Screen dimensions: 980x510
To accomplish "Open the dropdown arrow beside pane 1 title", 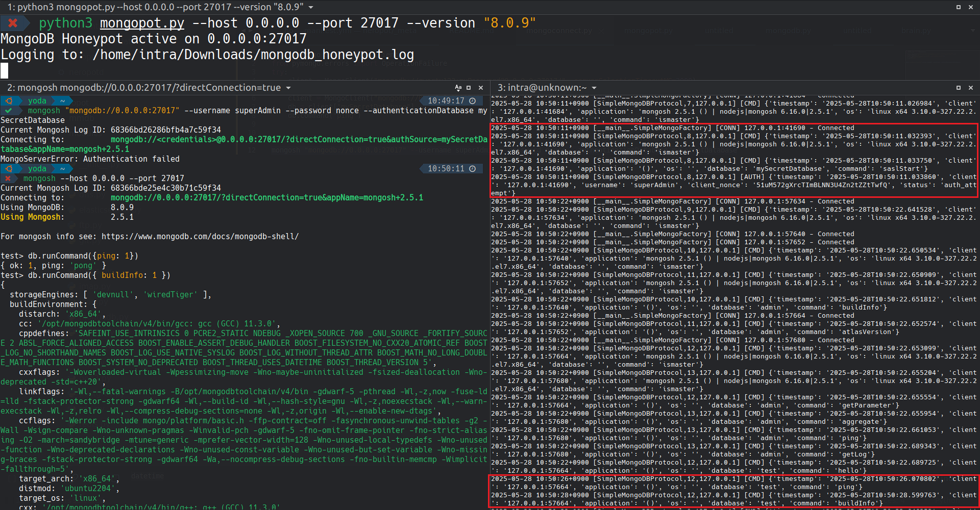I will point(311,8).
